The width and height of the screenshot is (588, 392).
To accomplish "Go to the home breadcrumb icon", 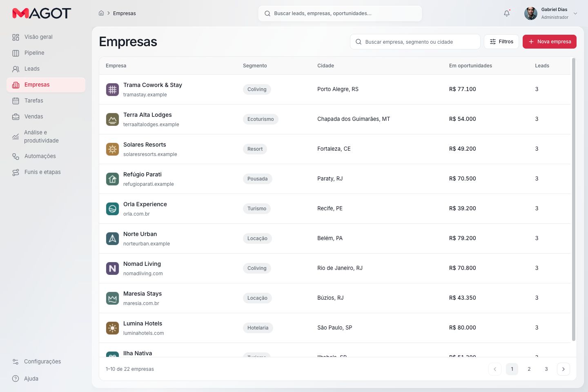I will coord(101,13).
